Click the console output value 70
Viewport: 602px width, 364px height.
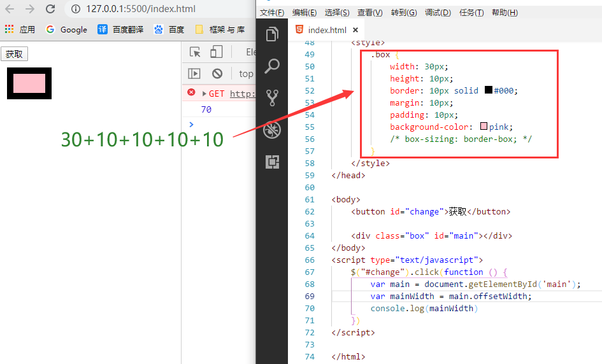tap(206, 109)
